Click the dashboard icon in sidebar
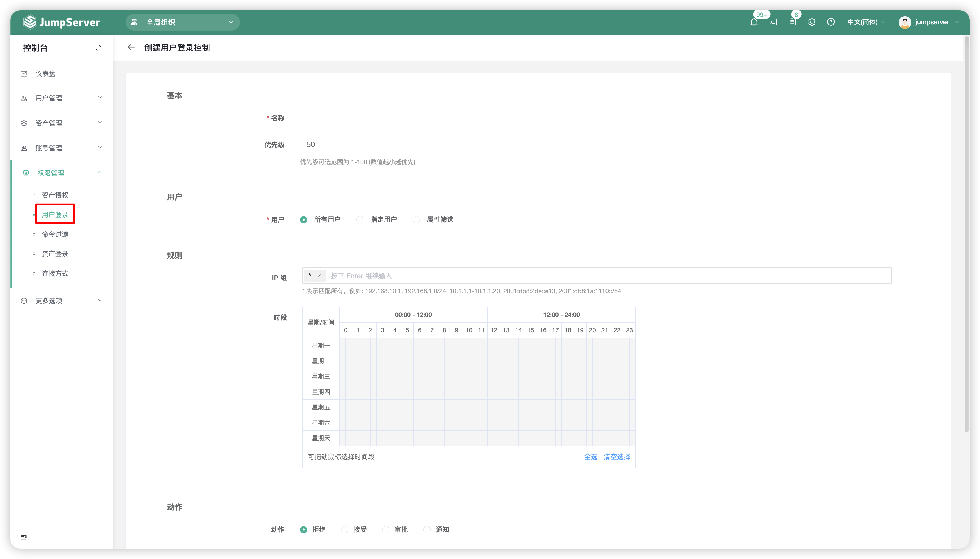980x559 pixels. point(24,73)
